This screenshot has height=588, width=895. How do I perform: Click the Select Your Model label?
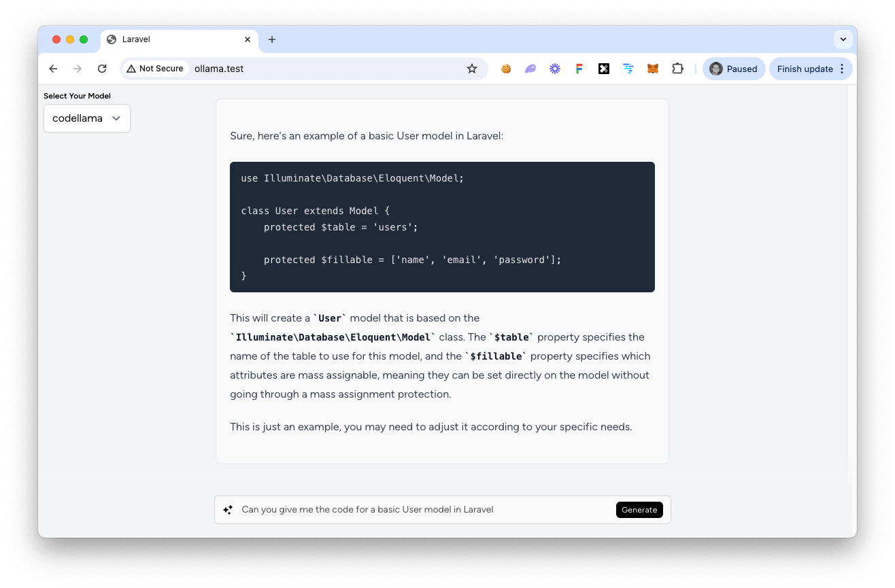[x=77, y=96]
